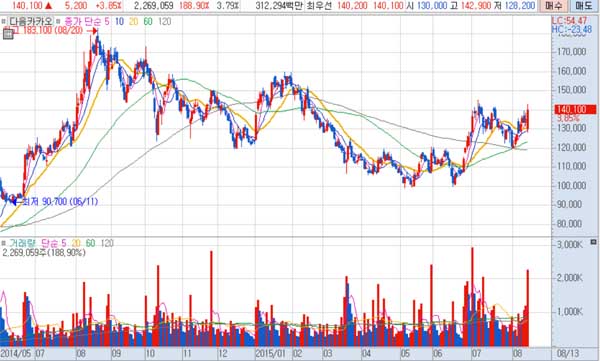Image resolution: width=600 pixels, height=361 pixels.
Task: Click the 11 month label on date axis
Action: pyautogui.click(x=188, y=353)
